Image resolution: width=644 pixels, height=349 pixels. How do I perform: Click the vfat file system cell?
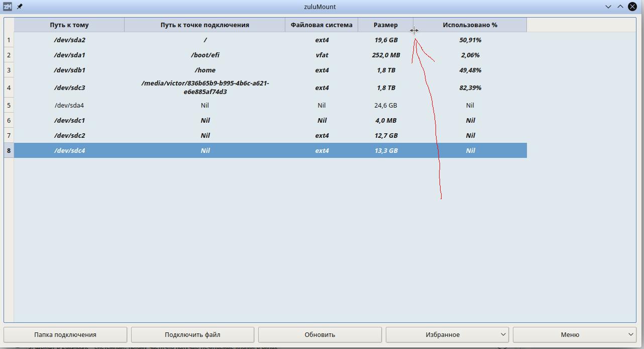(321, 55)
